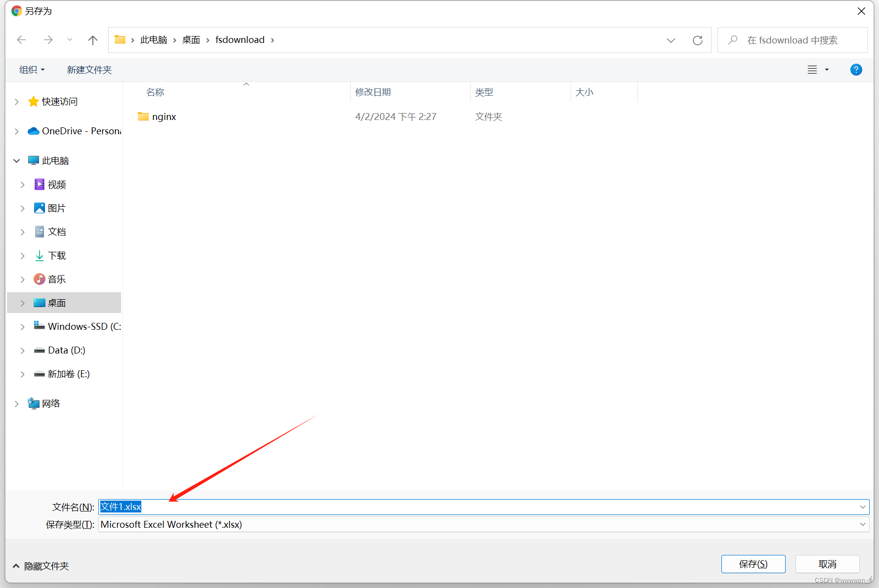The width and height of the screenshot is (879, 588).
Task: Expand the 桌面 tree node
Action: click(23, 303)
